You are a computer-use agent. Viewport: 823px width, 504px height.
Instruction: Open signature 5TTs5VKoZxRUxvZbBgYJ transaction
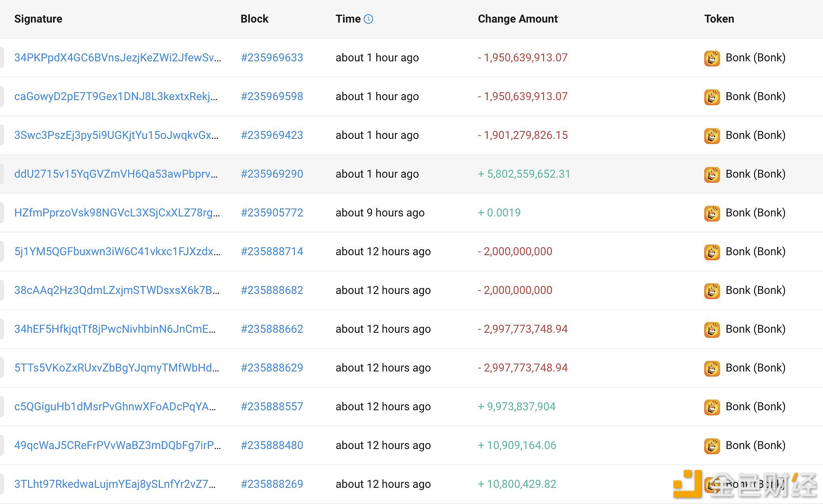(x=117, y=368)
